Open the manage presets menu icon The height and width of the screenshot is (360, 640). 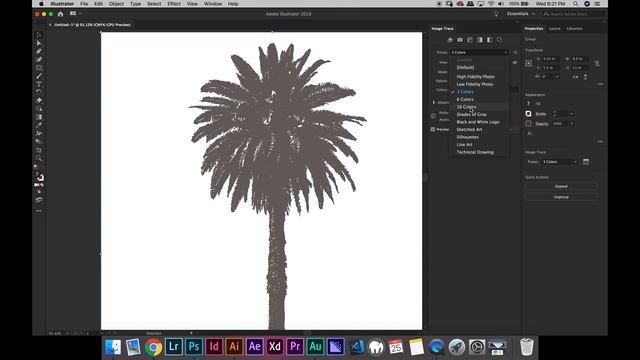click(x=515, y=52)
